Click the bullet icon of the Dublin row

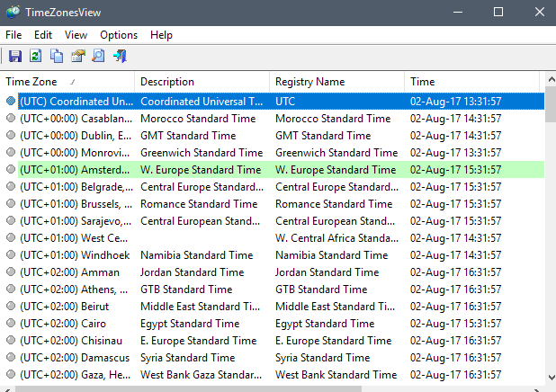point(11,135)
